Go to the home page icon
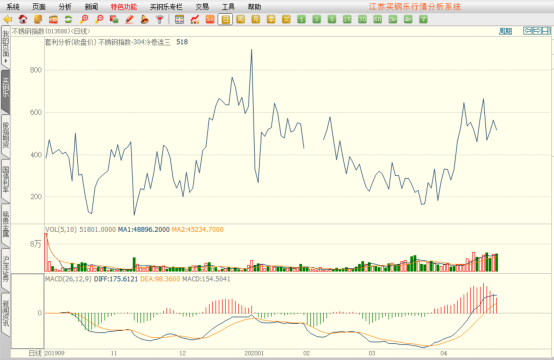This screenshot has width=554, height=361. click(x=23, y=19)
